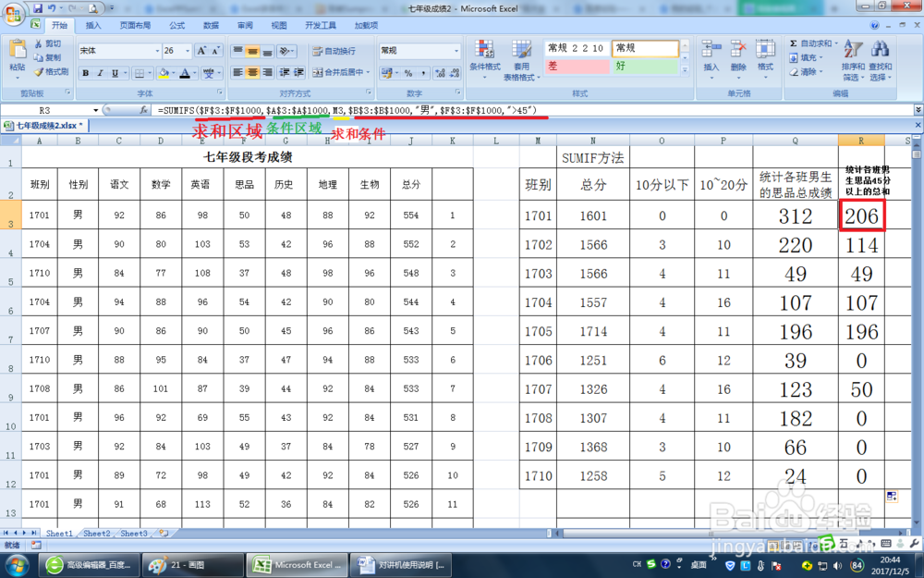Select the 好 good cell style
The image size is (924, 578).
pos(645,66)
